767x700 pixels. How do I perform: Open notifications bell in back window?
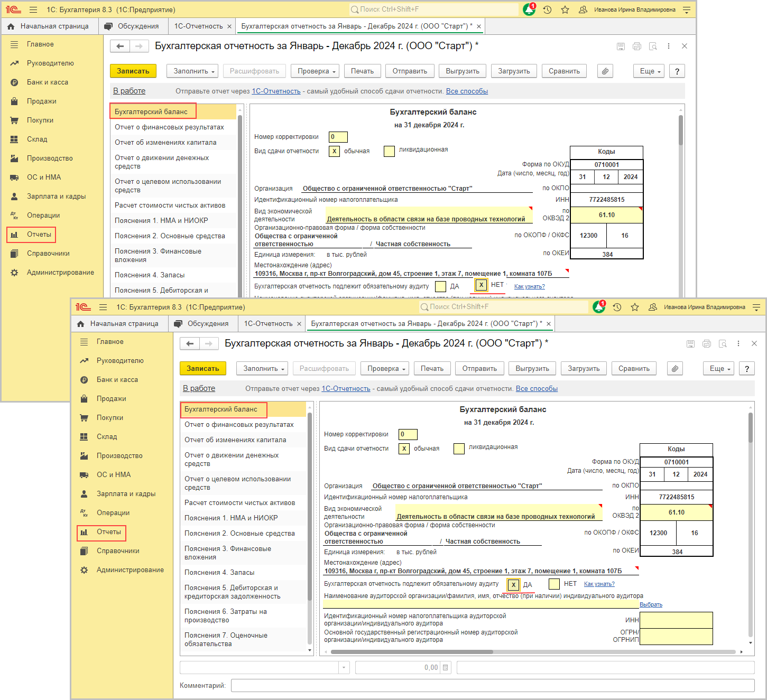point(529,10)
